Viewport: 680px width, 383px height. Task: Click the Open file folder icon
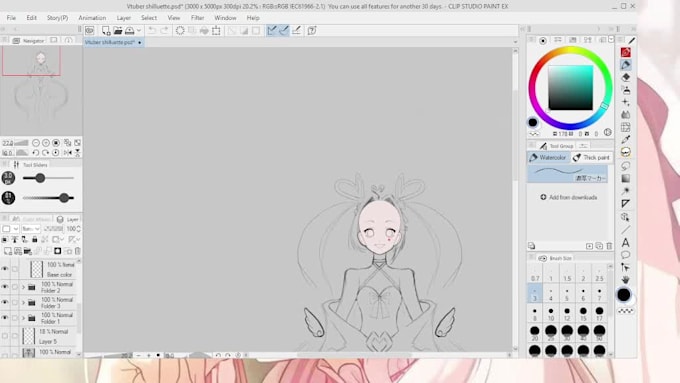point(118,30)
